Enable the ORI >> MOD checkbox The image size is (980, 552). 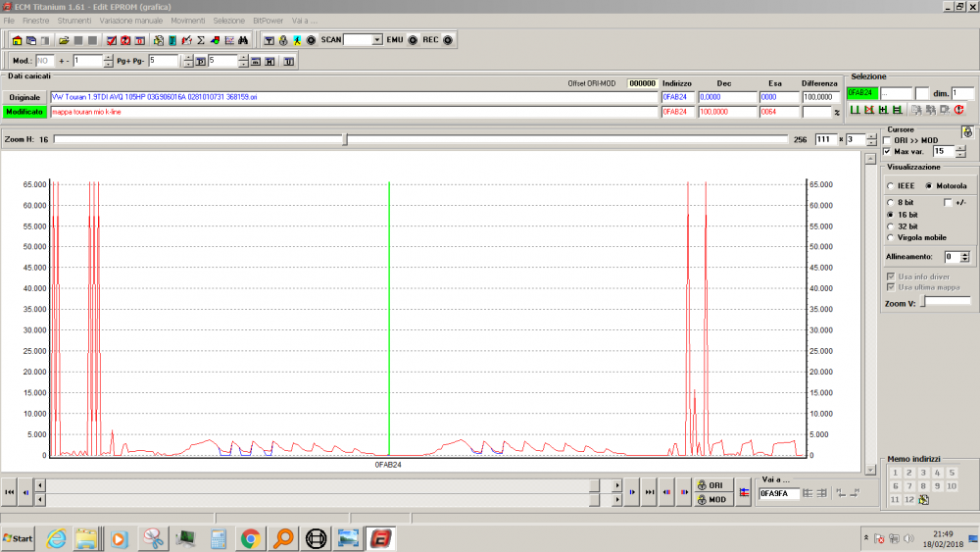coord(888,140)
